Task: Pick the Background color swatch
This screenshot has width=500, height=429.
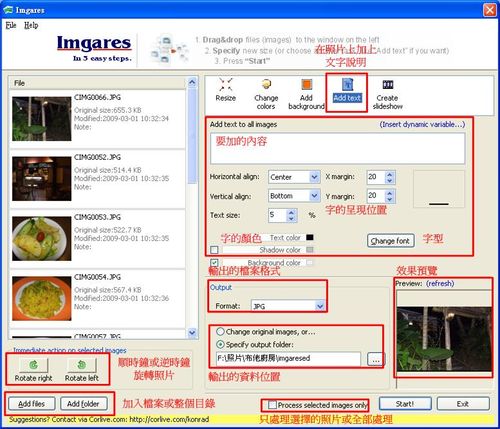Action: pyautogui.click(x=310, y=263)
